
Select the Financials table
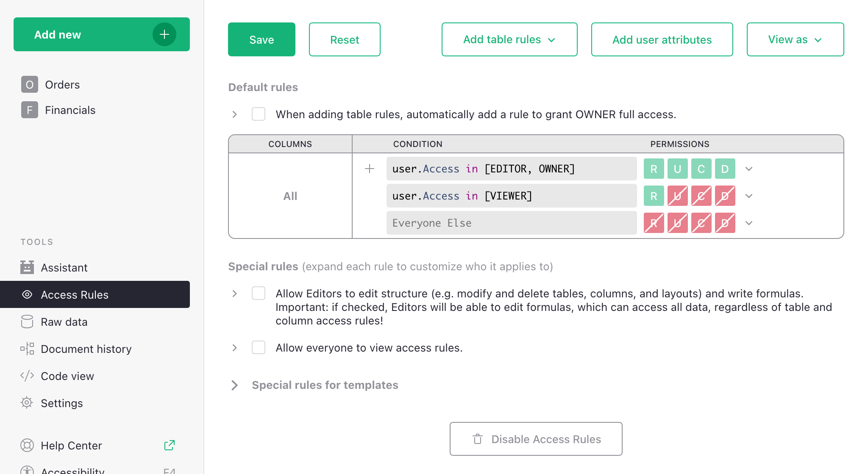pos(70,110)
